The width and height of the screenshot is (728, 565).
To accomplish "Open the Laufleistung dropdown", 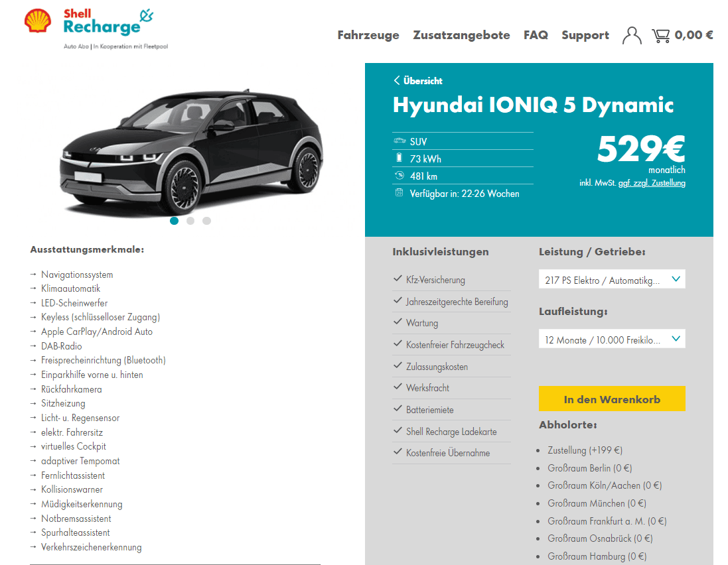I will tap(612, 339).
